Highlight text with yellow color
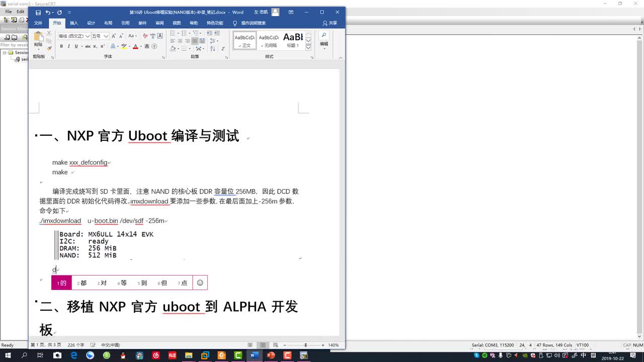This screenshot has width=644, height=362. 124,46
